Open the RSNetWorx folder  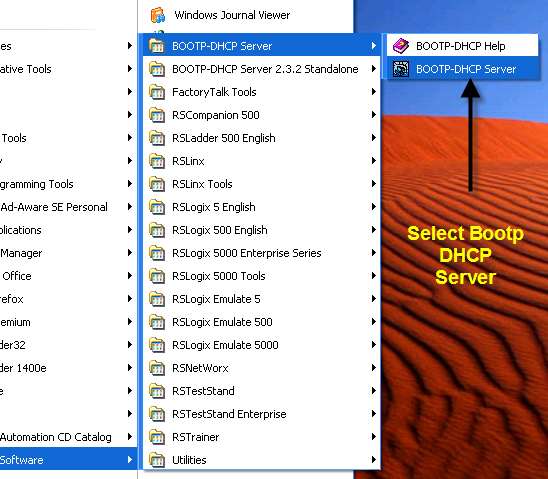pos(261,368)
